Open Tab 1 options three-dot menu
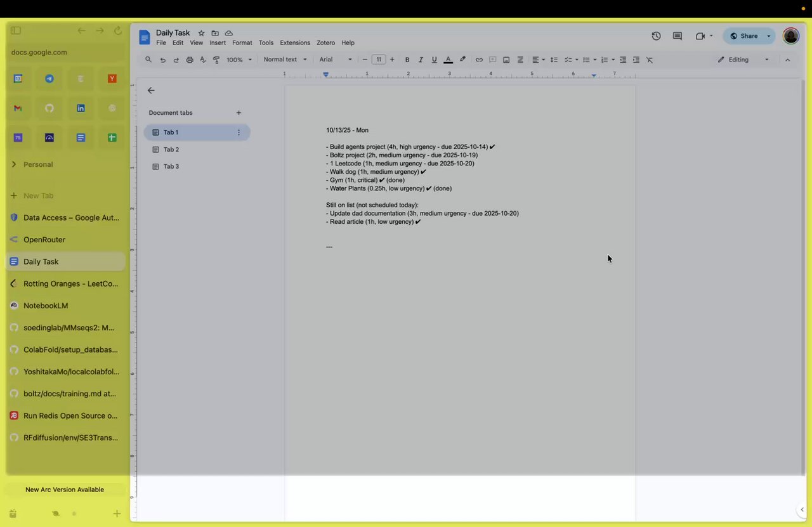The height and width of the screenshot is (527, 812). 239,133
